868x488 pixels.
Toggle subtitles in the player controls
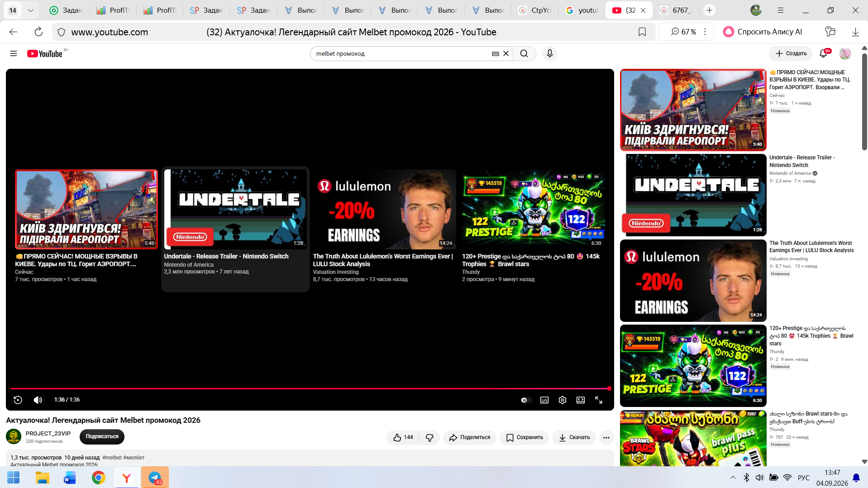(544, 400)
